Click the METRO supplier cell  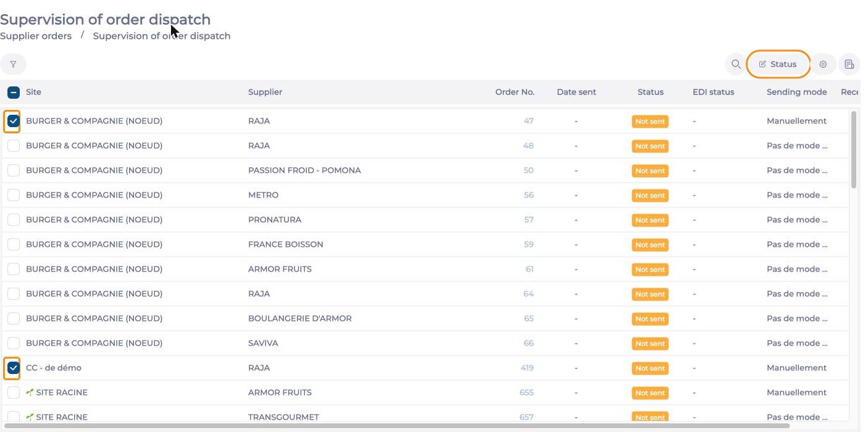coord(263,195)
